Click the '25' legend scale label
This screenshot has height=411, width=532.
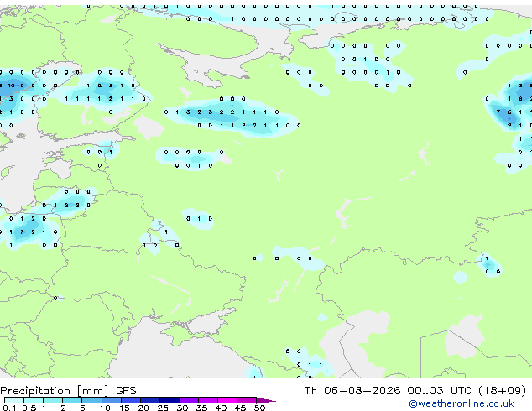[163, 408]
